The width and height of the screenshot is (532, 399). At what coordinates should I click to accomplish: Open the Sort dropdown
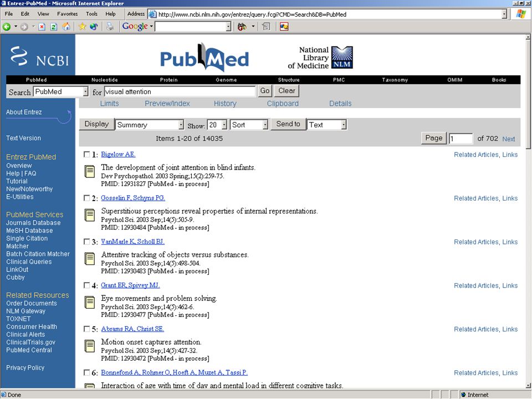[x=249, y=125]
